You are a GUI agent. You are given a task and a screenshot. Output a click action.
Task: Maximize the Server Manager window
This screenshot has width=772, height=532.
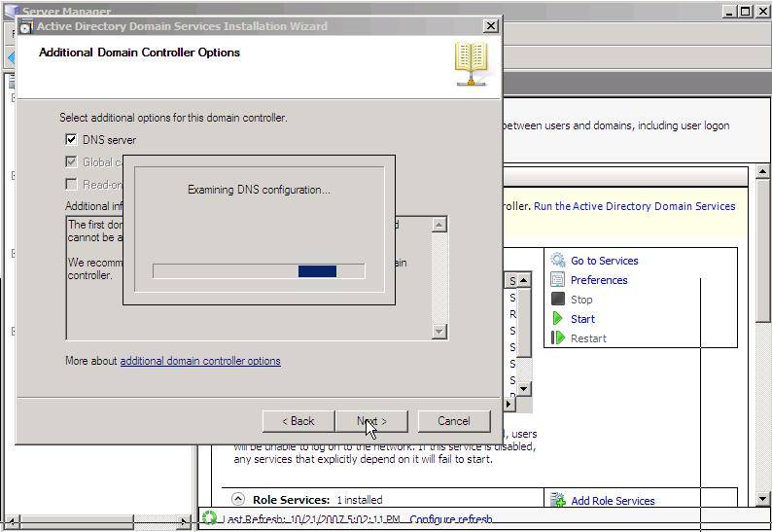[x=746, y=11]
